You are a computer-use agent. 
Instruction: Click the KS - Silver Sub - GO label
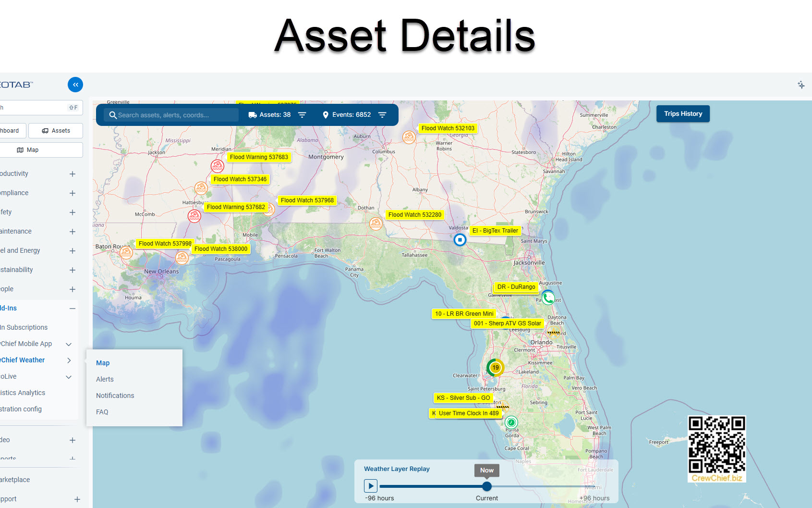[x=463, y=398]
